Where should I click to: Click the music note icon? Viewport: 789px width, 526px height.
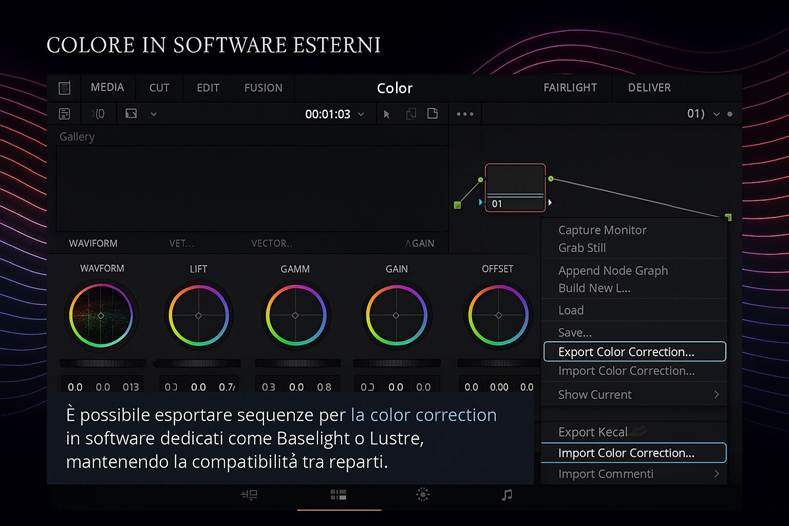pyautogui.click(x=507, y=495)
